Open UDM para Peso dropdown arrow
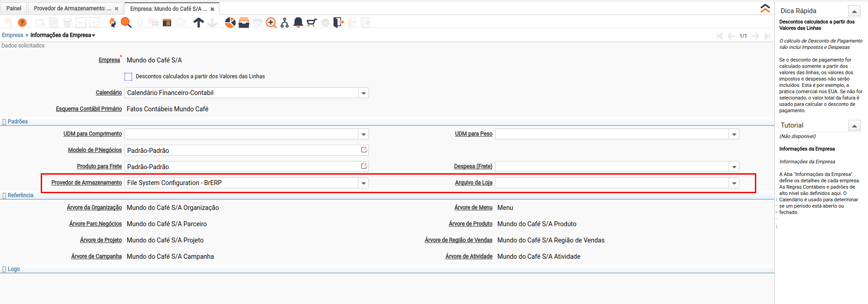The image size is (868, 304). point(734,134)
